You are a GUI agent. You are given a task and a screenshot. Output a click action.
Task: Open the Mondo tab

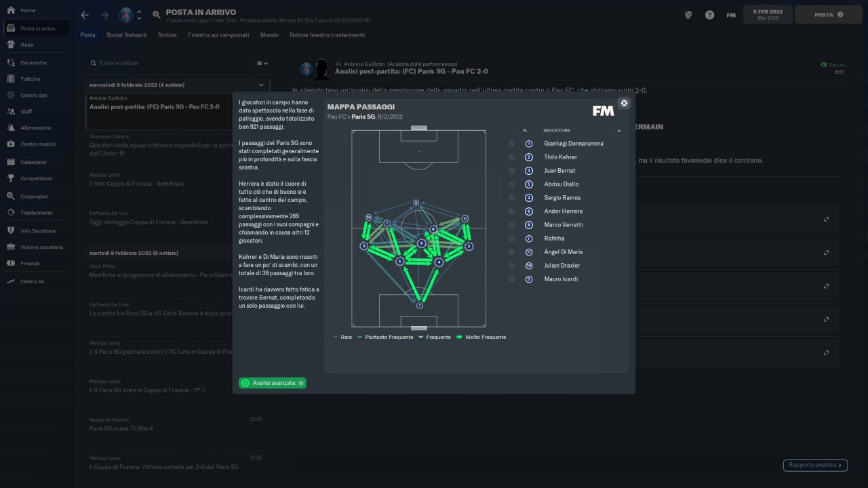[x=269, y=35]
